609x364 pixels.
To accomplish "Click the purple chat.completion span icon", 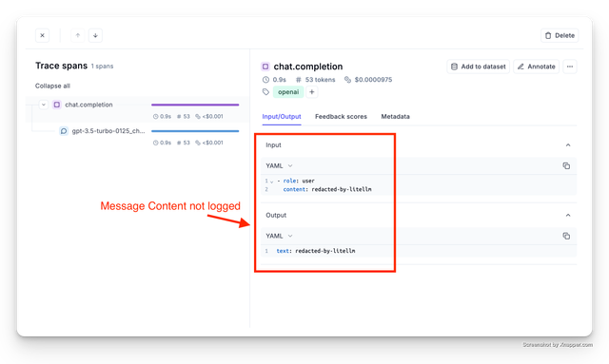I will (x=57, y=105).
